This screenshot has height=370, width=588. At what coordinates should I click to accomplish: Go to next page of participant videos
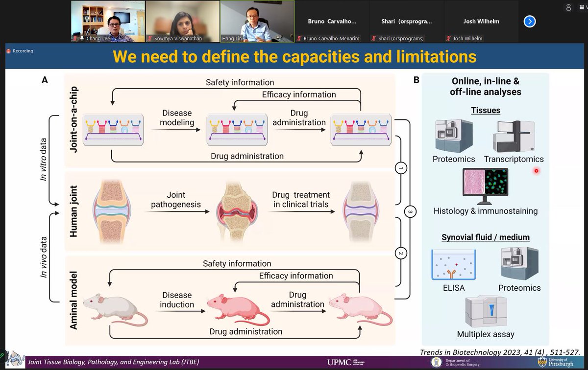pos(529,21)
